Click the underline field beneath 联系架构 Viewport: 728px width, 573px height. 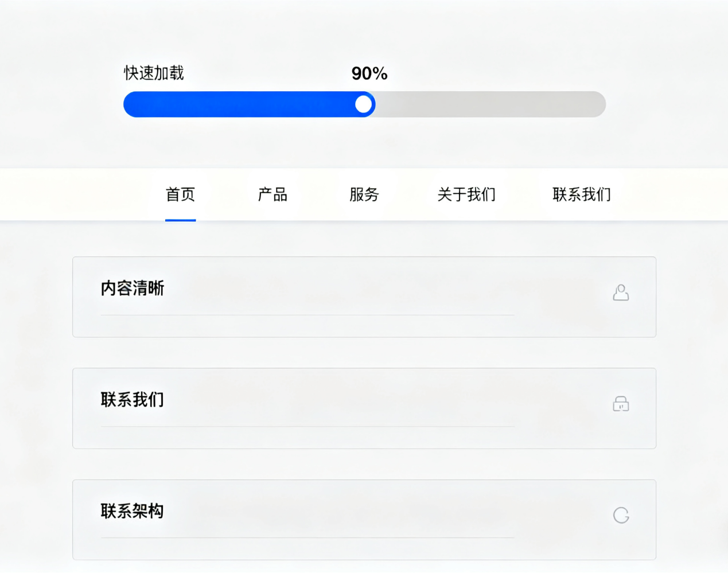click(x=307, y=537)
